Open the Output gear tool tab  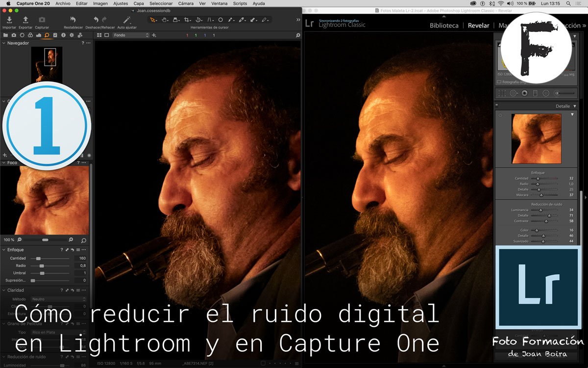click(72, 35)
